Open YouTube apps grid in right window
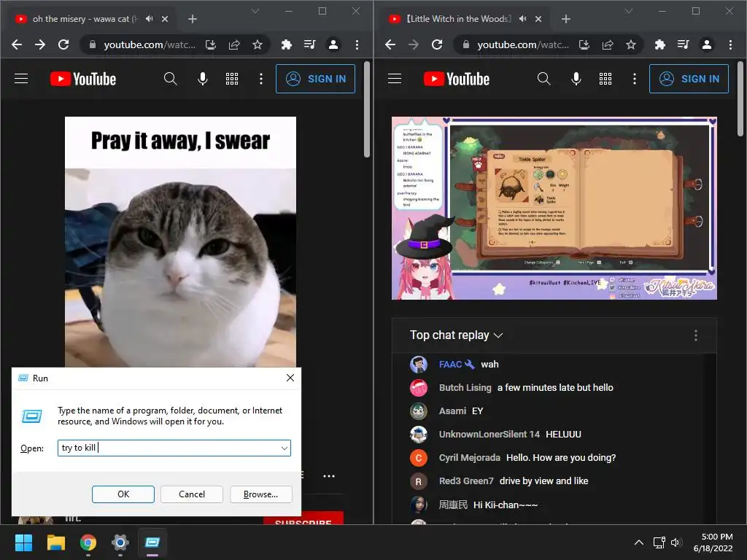This screenshot has height=560, width=747. tap(605, 79)
